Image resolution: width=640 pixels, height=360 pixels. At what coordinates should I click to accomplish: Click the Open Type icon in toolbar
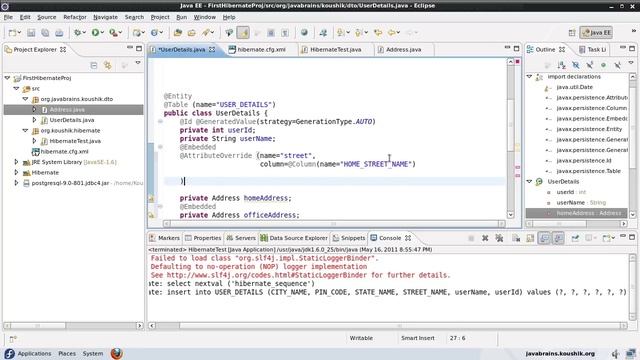pos(178,33)
